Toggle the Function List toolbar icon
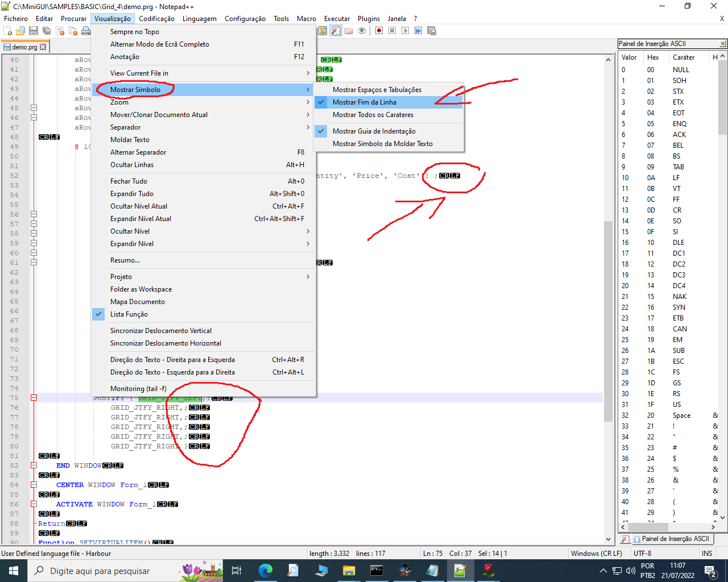The image size is (728, 582). 336,31
